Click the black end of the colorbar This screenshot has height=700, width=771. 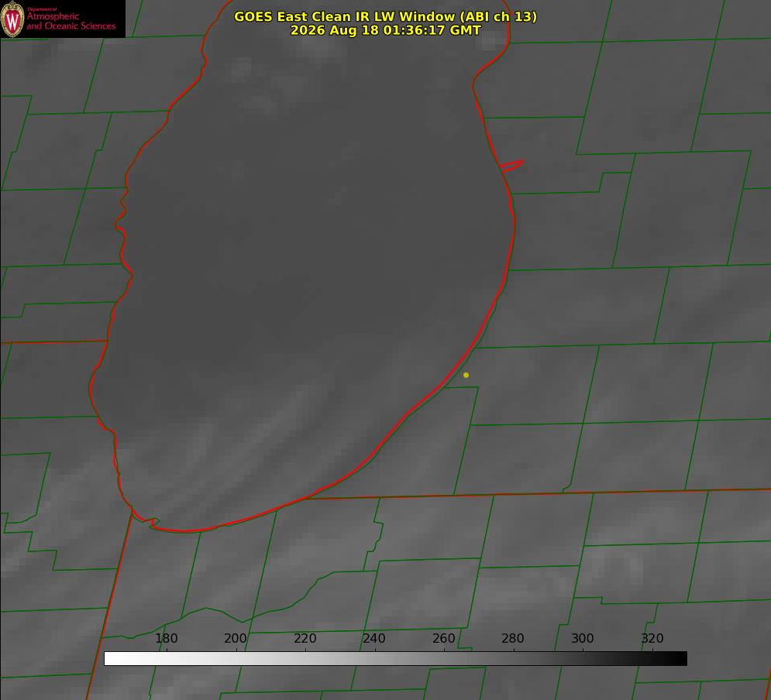coord(681,659)
